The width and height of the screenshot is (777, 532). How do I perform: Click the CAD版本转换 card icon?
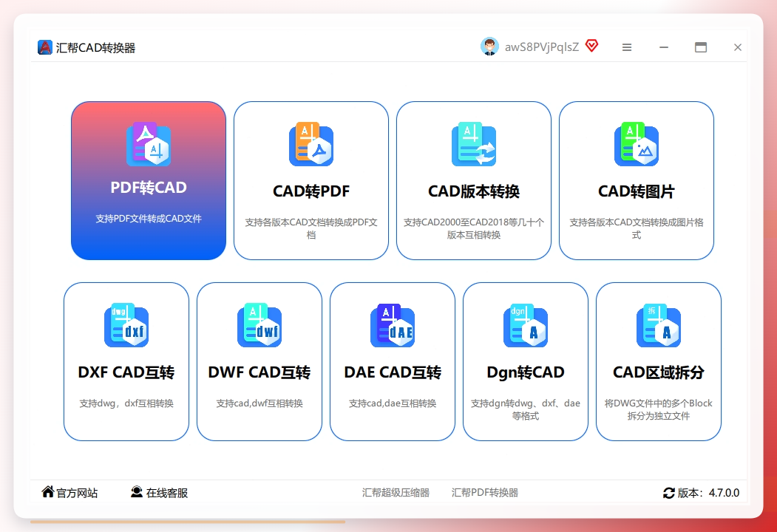pyautogui.click(x=474, y=144)
